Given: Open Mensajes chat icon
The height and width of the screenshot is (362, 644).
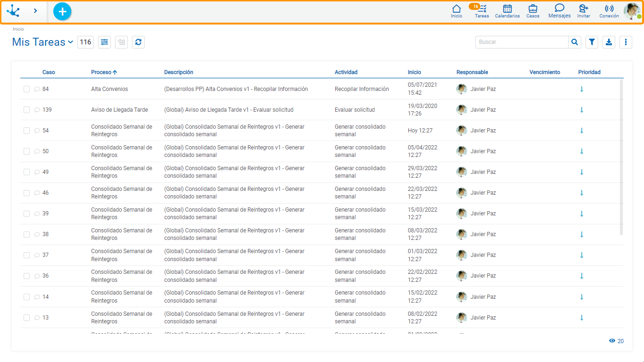Looking at the screenshot, I should point(560,11).
